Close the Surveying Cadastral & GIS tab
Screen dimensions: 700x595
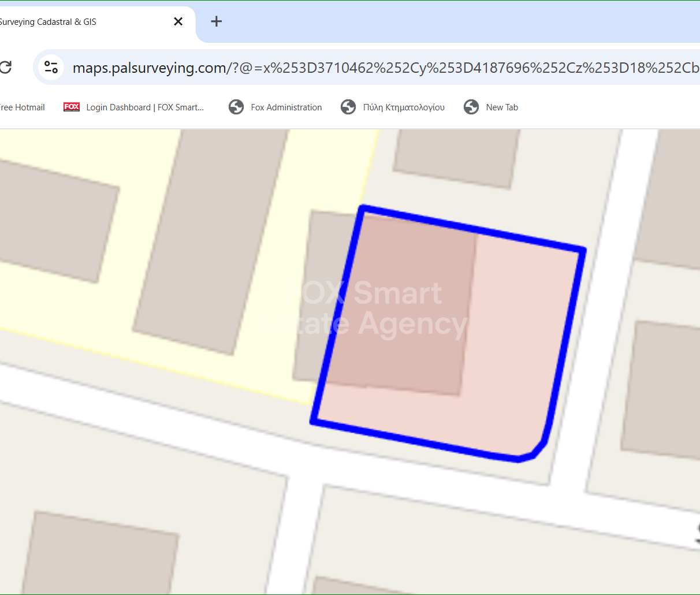coord(178,21)
